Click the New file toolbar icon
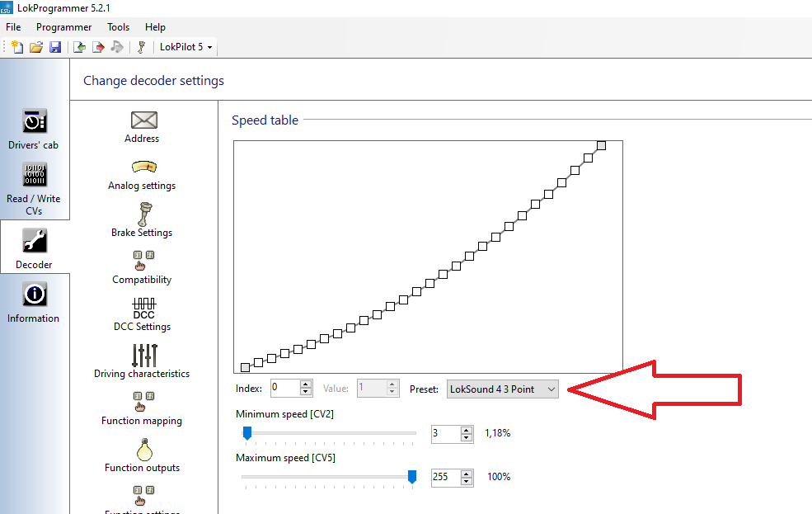This screenshot has width=812, height=514. pos(16,47)
